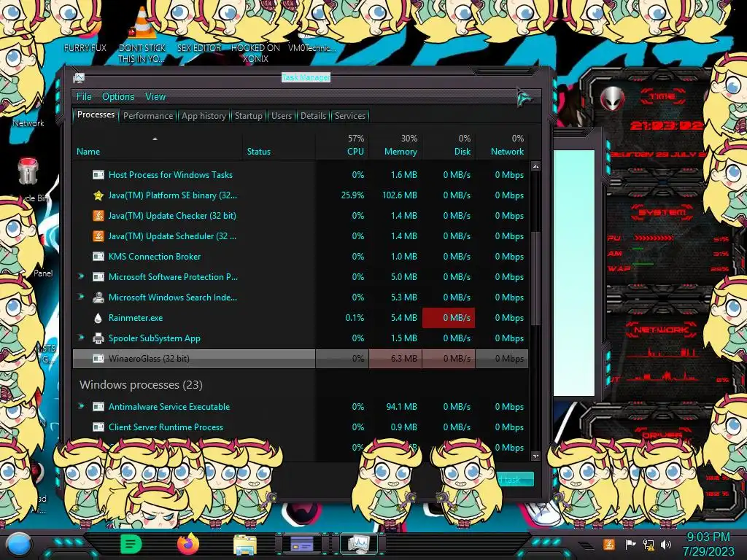Switch to the Details tab

[314, 116]
